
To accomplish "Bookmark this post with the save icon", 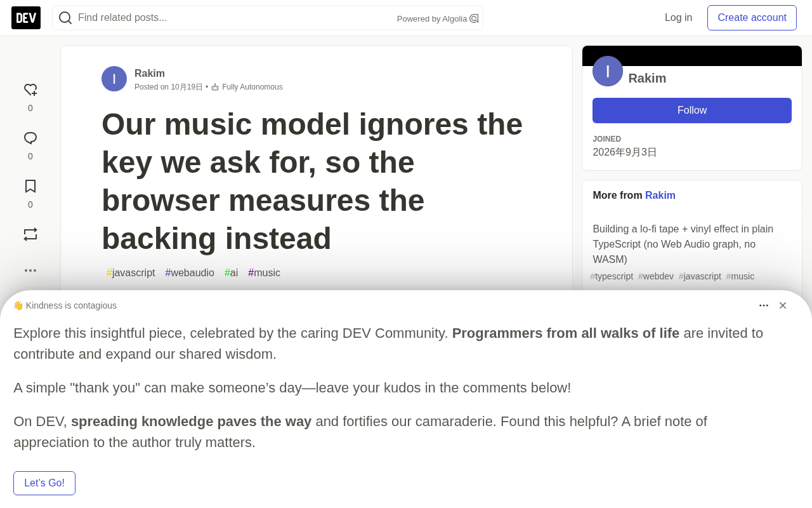I will click(x=30, y=186).
